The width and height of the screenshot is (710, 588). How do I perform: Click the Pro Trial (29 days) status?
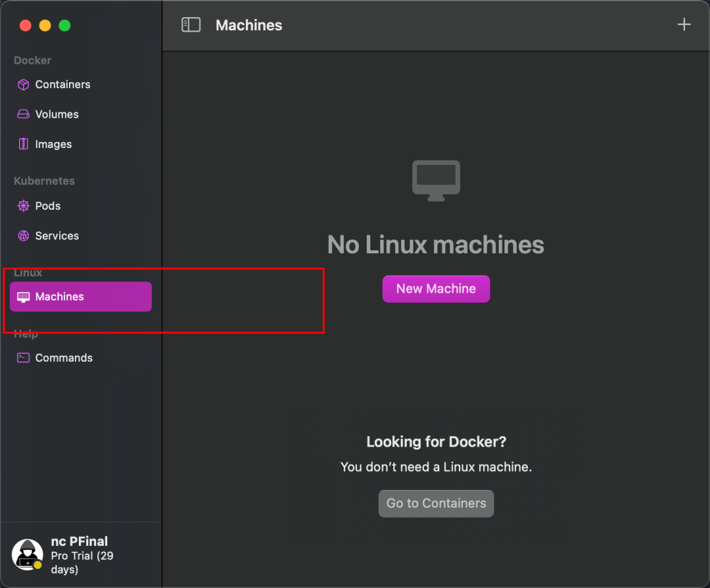82,562
